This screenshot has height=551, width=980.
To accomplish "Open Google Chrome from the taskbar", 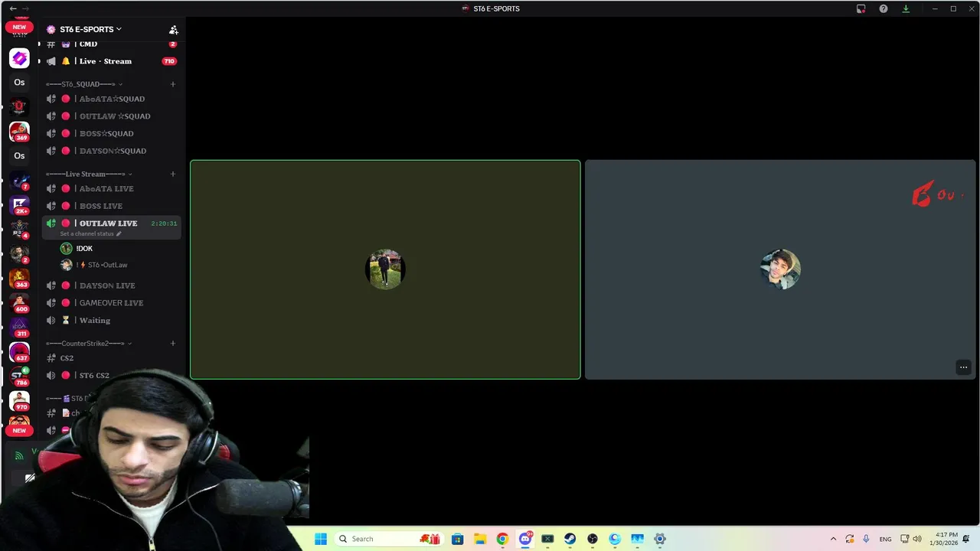I will 502,539.
